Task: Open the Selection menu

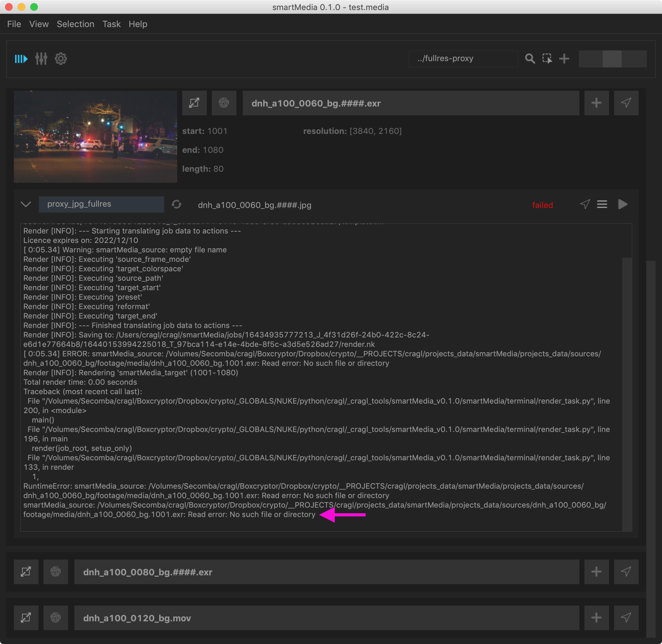Action: pos(75,24)
